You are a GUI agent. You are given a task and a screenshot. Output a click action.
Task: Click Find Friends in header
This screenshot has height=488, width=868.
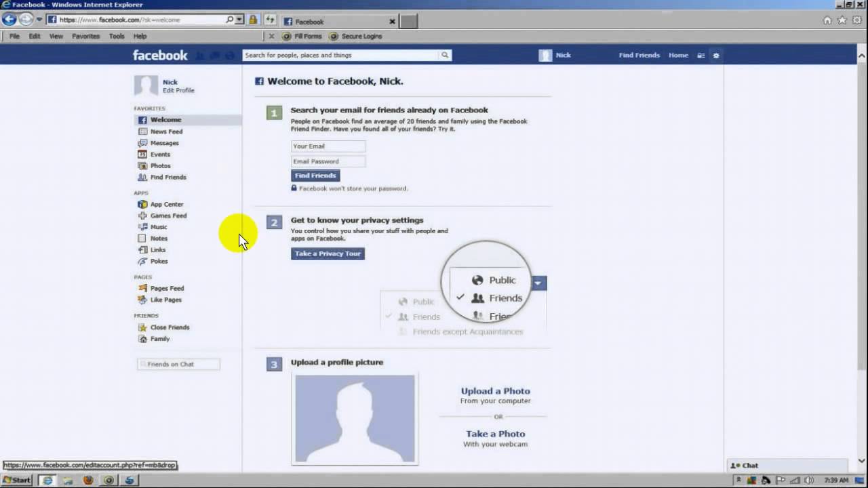coord(639,56)
